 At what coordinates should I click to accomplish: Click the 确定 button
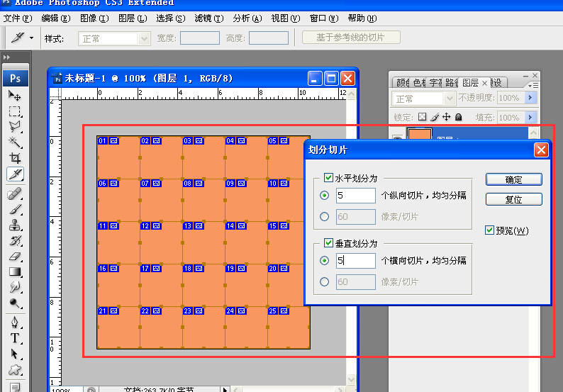(514, 179)
